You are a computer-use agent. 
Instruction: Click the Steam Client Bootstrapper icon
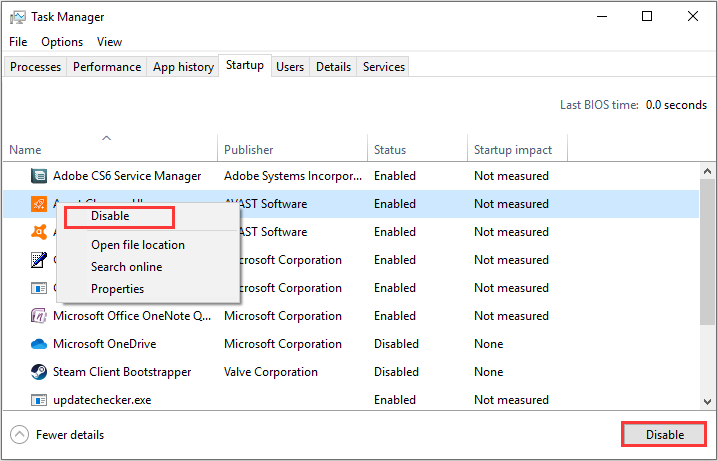point(39,372)
